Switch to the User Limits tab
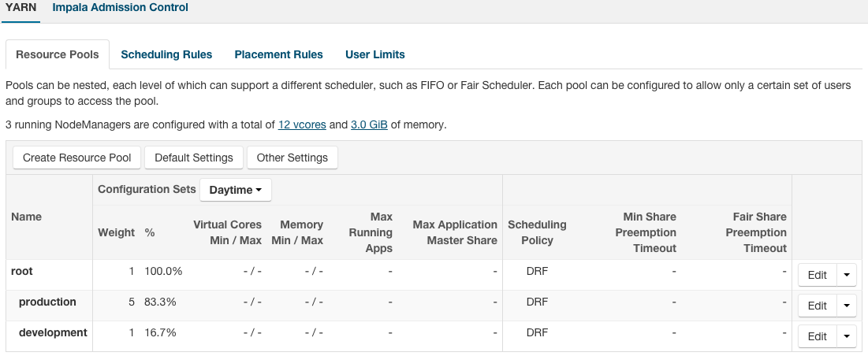 pyautogui.click(x=374, y=54)
